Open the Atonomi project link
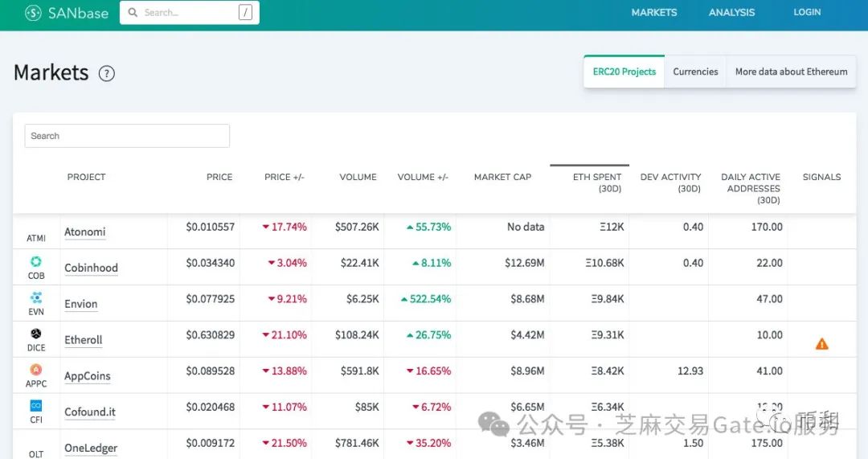The height and width of the screenshot is (459, 868). 85,232
